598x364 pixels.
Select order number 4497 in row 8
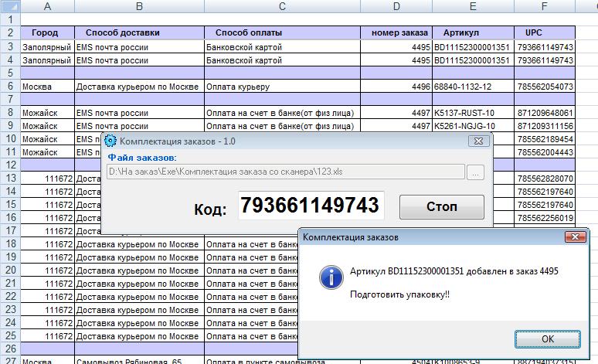coord(396,113)
